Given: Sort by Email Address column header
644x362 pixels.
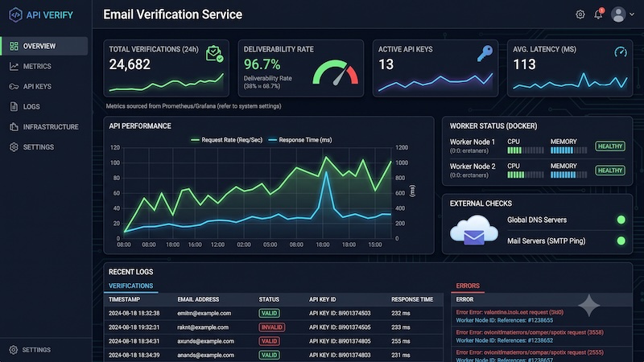Looking at the screenshot, I should (198, 299).
